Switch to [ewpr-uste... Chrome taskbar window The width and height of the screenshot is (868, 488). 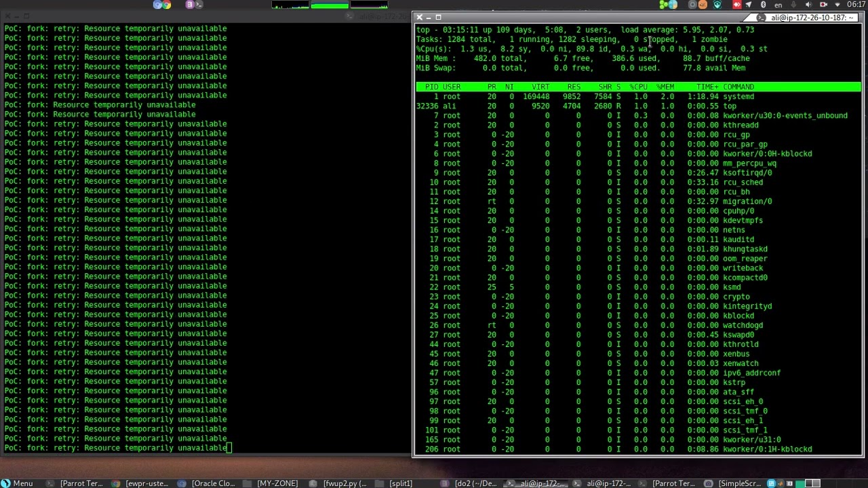coord(140,483)
